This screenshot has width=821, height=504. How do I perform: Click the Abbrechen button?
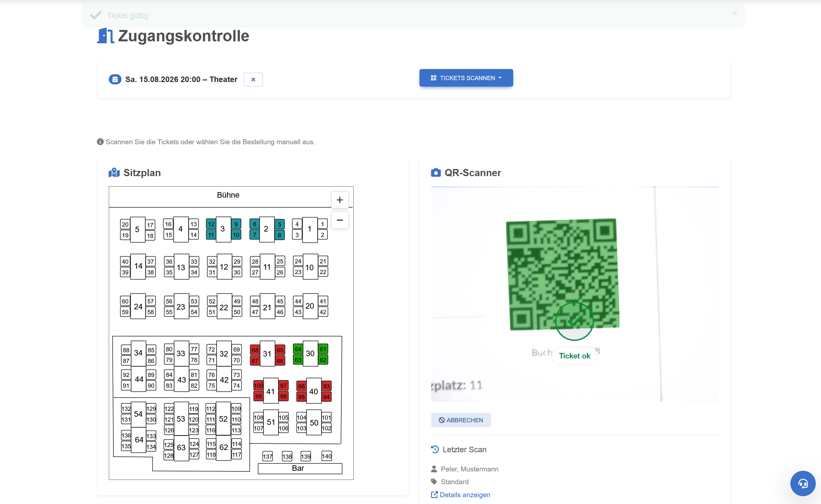[x=461, y=420]
